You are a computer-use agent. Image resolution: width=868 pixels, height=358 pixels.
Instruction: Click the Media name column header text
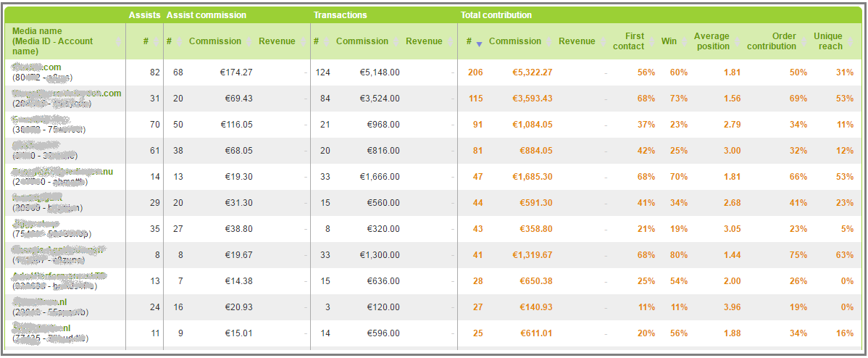click(x=53, y=41)
